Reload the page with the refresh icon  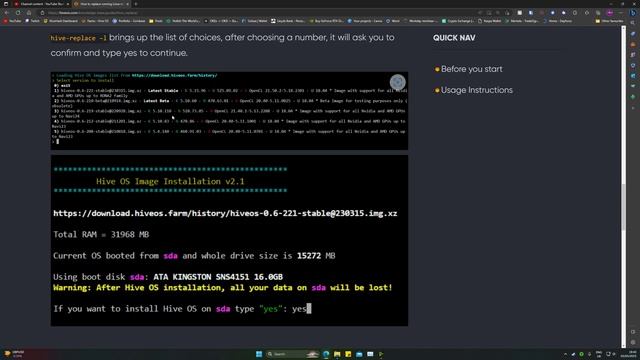tap(18, 13)
